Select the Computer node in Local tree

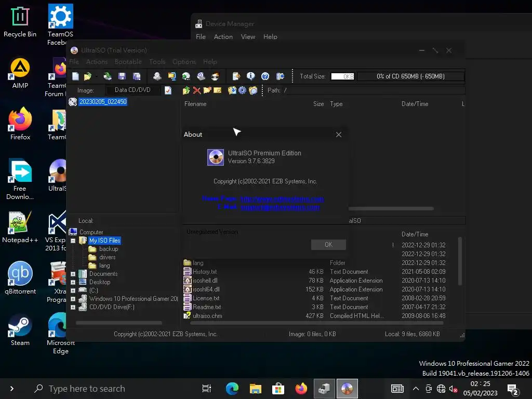[x=91, y=232]
